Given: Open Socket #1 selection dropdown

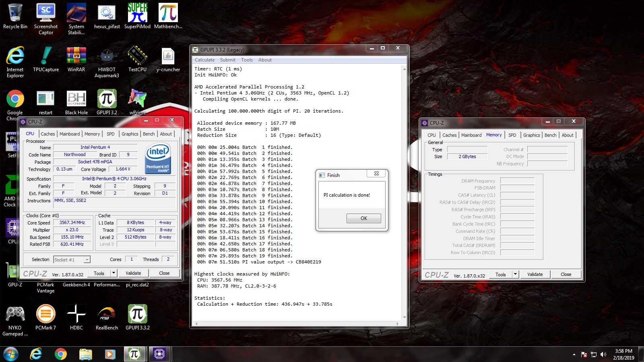Looking at the screenshot, I should point(72,260).
